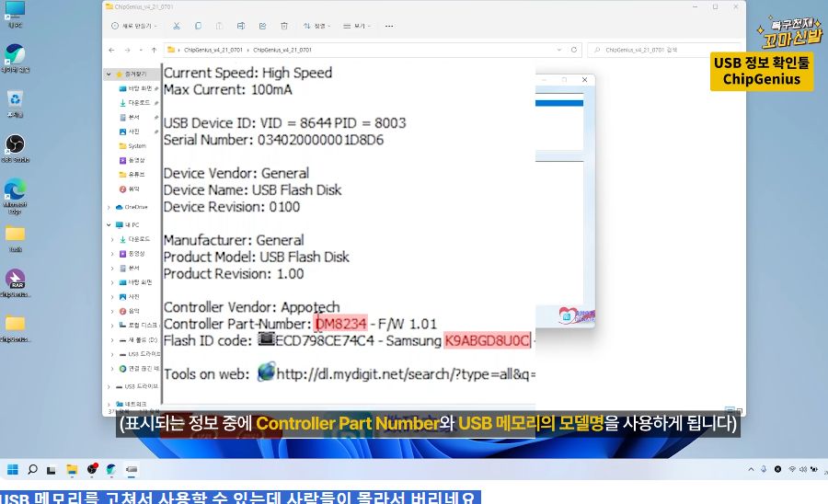Viewport: 828px width, 504px height.
Task: Expand 사진 under 내 PC
Action: click(112, 297)
